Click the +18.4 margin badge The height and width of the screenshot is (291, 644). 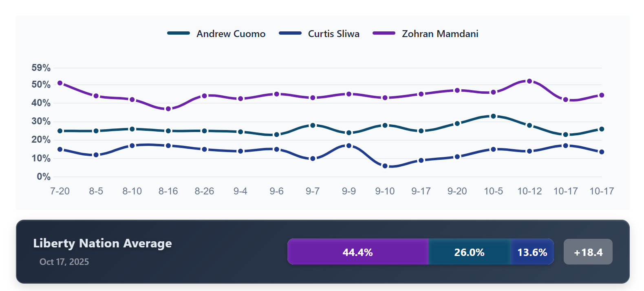point(588,252)
